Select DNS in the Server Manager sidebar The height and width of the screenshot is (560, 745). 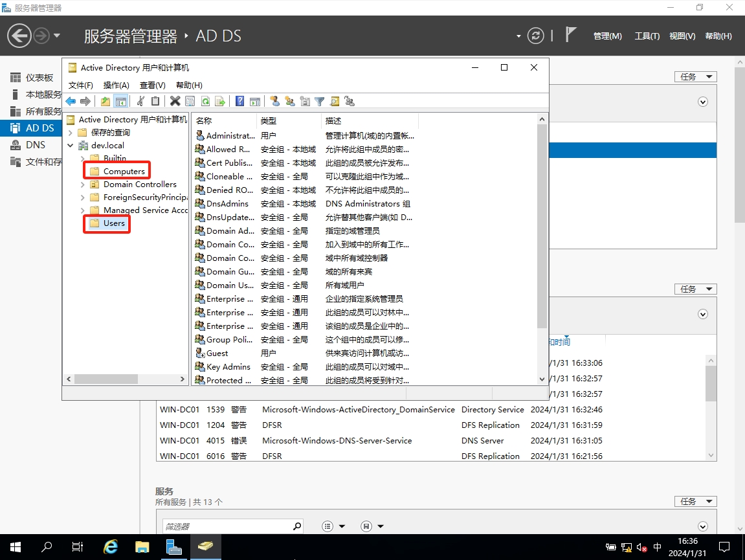(36, 145)
